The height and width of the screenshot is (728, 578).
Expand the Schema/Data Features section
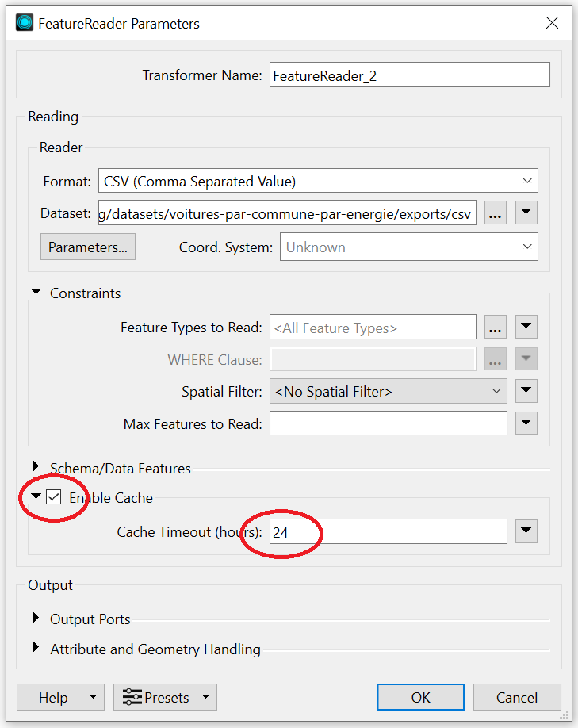click(x=36, y=466)
